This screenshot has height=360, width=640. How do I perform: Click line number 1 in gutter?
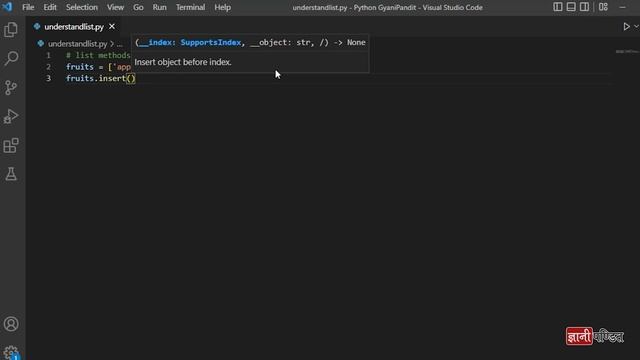point(48,55)
